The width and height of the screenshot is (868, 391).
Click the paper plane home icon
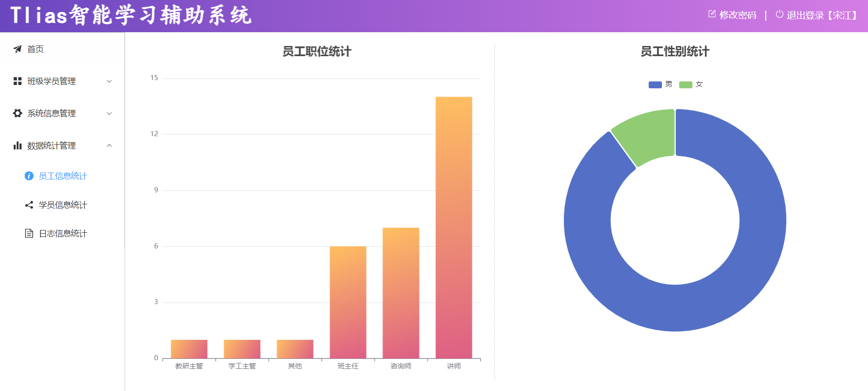pos(17,49)
